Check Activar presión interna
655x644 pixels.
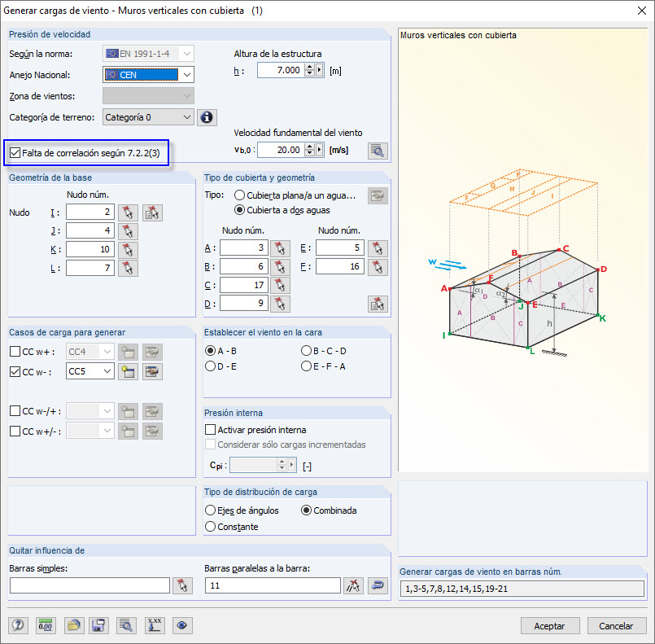(211, 430)
